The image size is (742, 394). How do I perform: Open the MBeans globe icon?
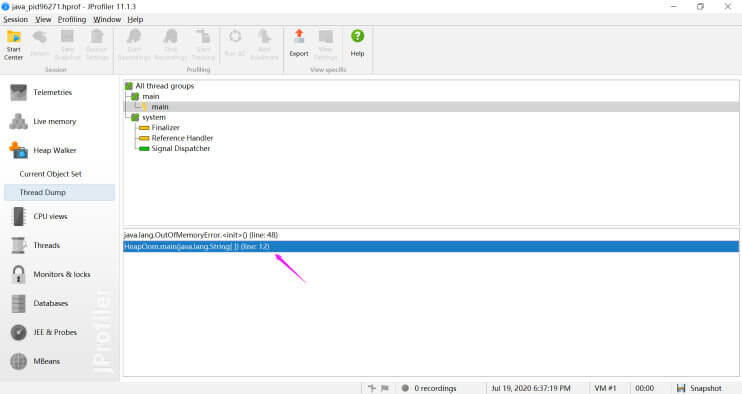click(18, 361)
